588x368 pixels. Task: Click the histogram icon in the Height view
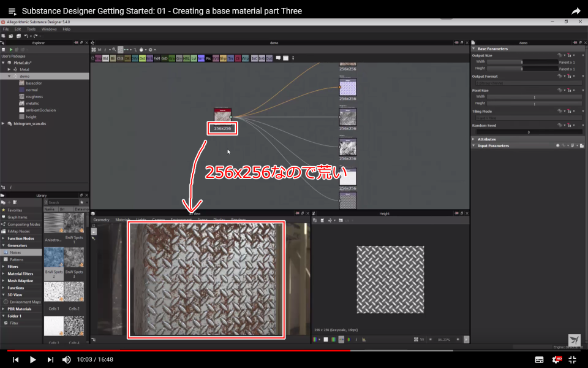(364, 339)
